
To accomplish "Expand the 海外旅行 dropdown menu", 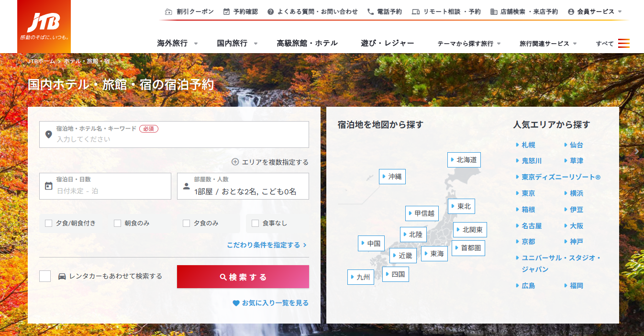I will pyautogui.click(x=177, y=43).
